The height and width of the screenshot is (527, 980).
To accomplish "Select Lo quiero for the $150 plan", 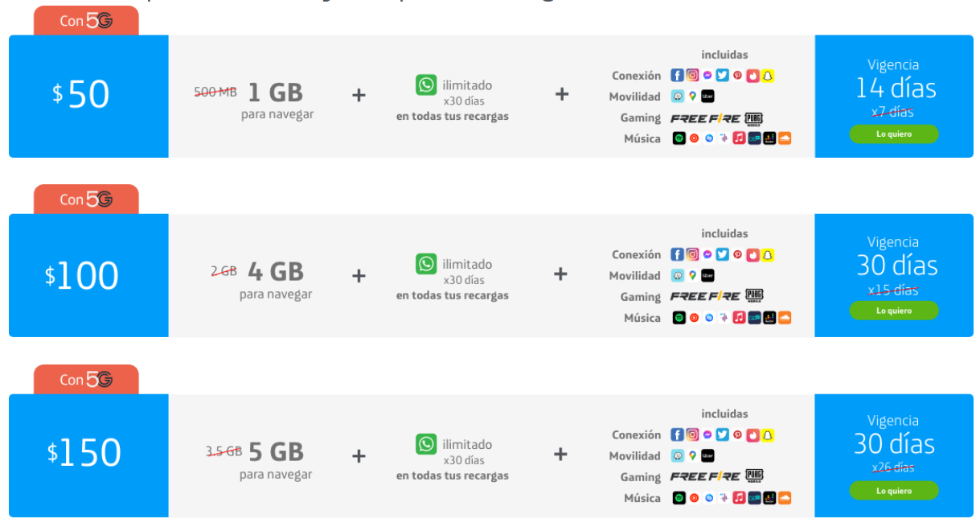I will (894, 490).
